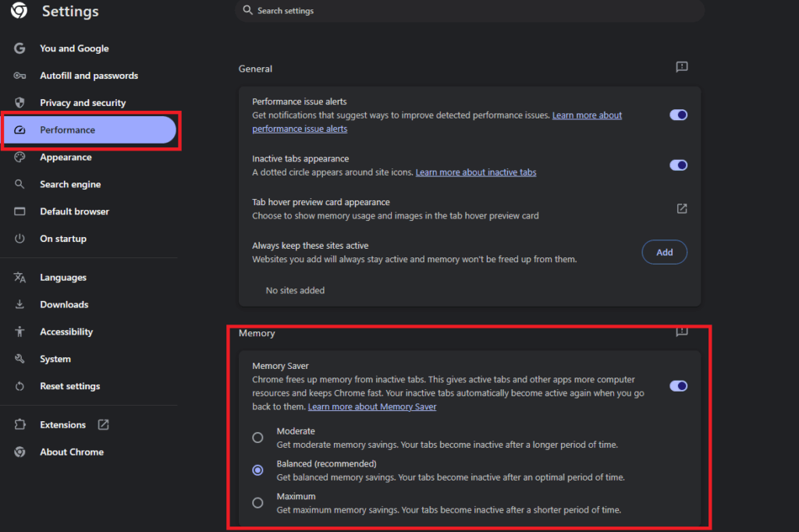The image size is (799, 532).
Task: Open Reset settings via its icon
Action: [20, 386]
